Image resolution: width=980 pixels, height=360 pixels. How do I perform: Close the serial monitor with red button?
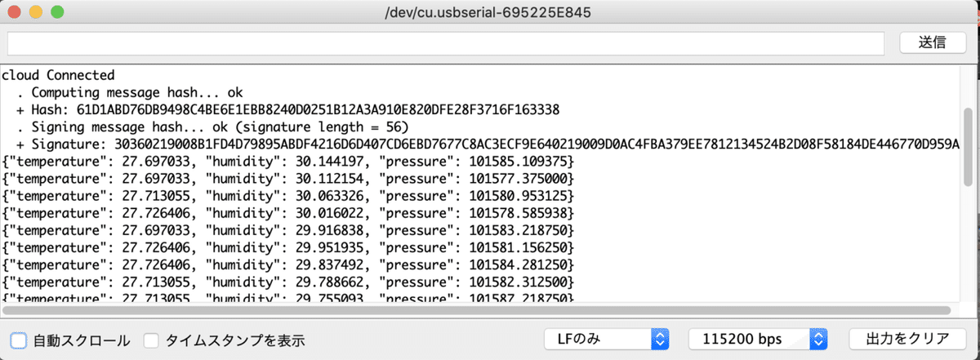pos(16,13)
